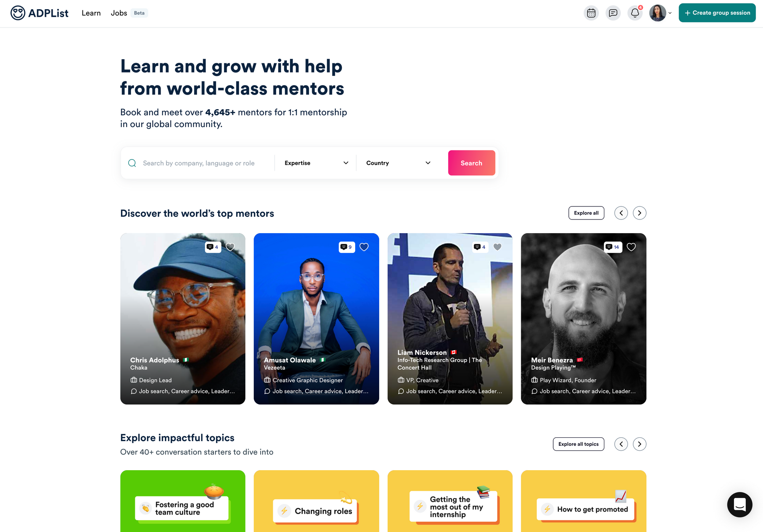Click the Search button

(x=472, y=163)
